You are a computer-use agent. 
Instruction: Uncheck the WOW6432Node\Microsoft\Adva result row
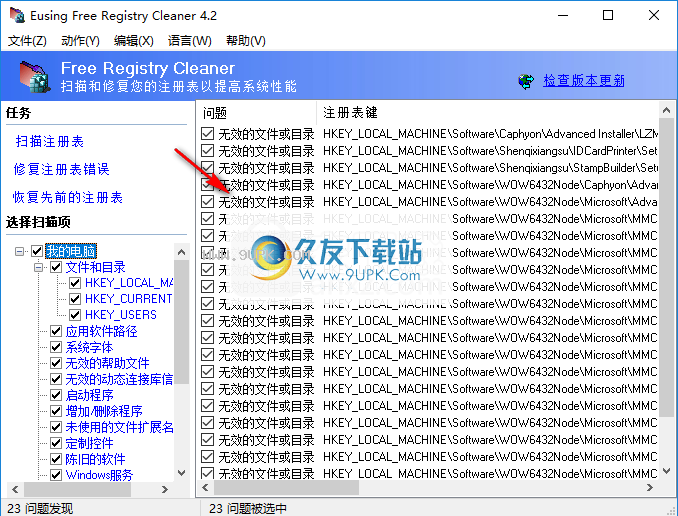point(208,202)
